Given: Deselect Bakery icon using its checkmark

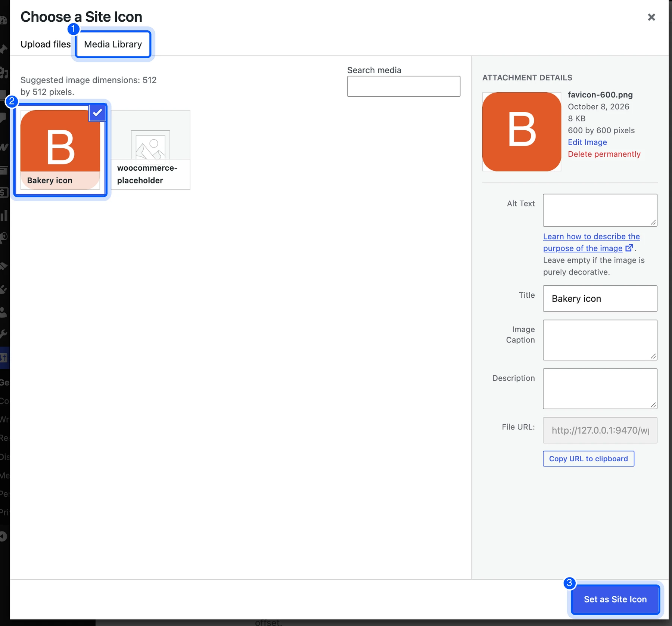Looking at the screenshot, I should coord(97,112).
